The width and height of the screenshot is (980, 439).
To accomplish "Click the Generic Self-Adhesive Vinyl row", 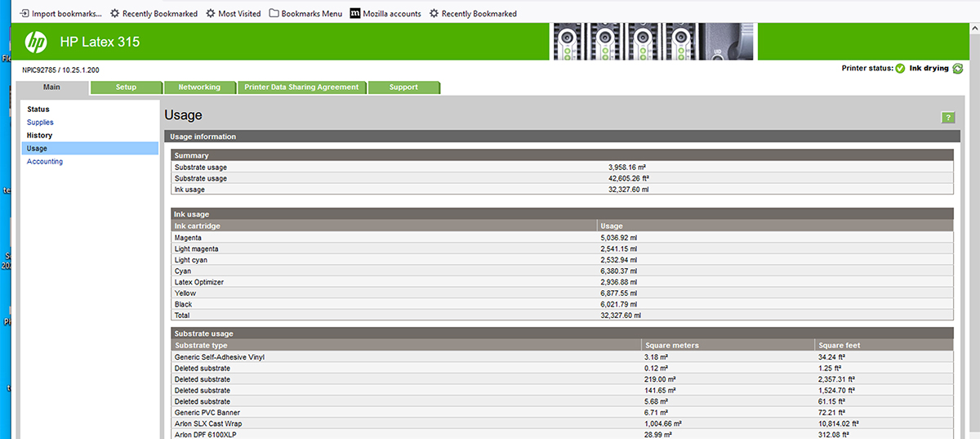I will tap(562, 357).
